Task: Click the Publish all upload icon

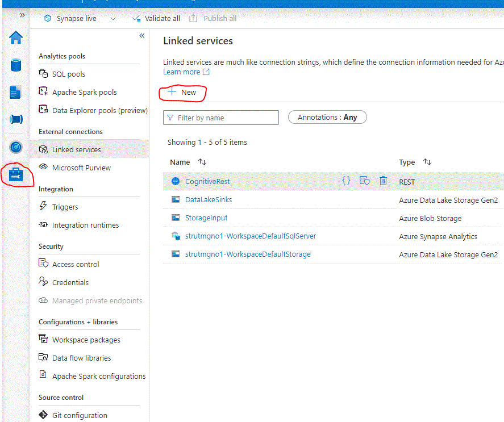Action: (193, 18)
